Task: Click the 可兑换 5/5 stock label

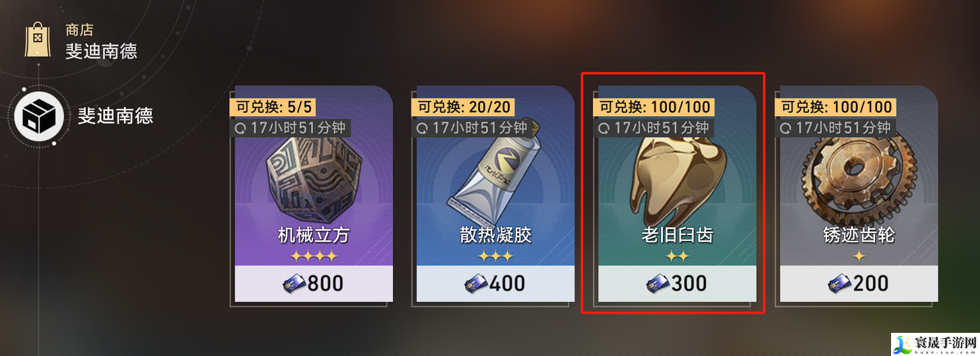Action: pos(273,107)
